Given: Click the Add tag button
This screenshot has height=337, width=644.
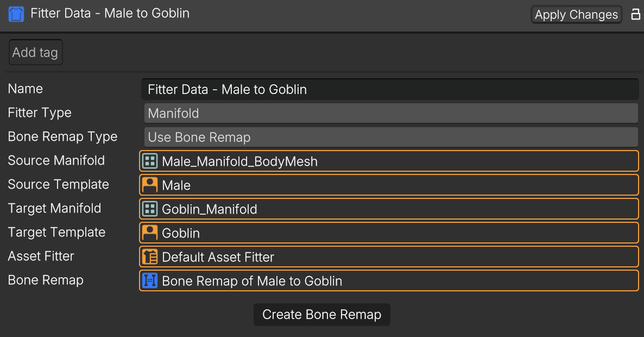Looking at the screenshot, I should point(36,52).
